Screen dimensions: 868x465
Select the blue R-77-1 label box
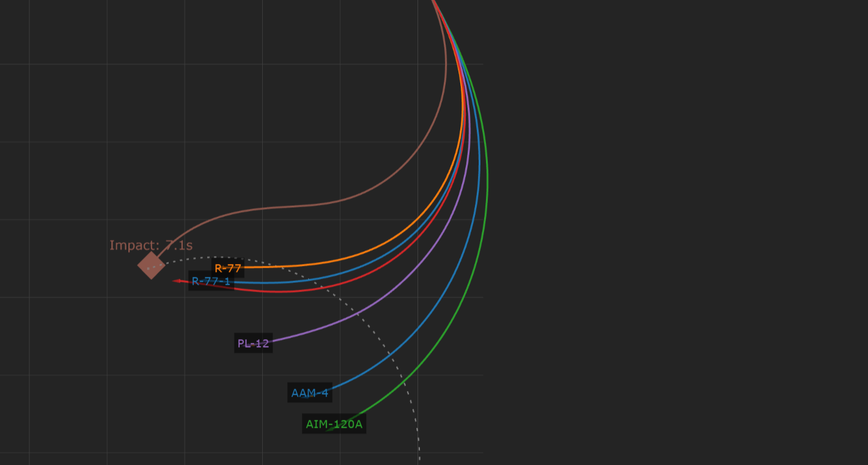pyautogui.click(x=211, y=281)
